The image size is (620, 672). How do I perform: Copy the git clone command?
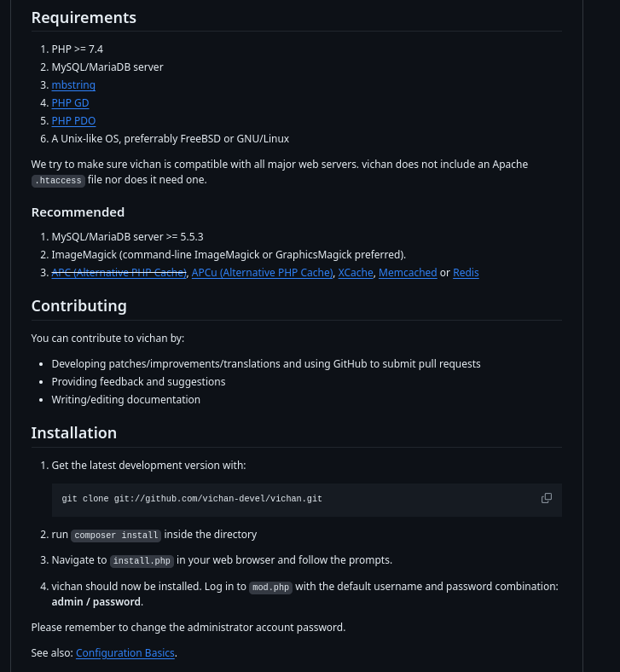point(547,498)
